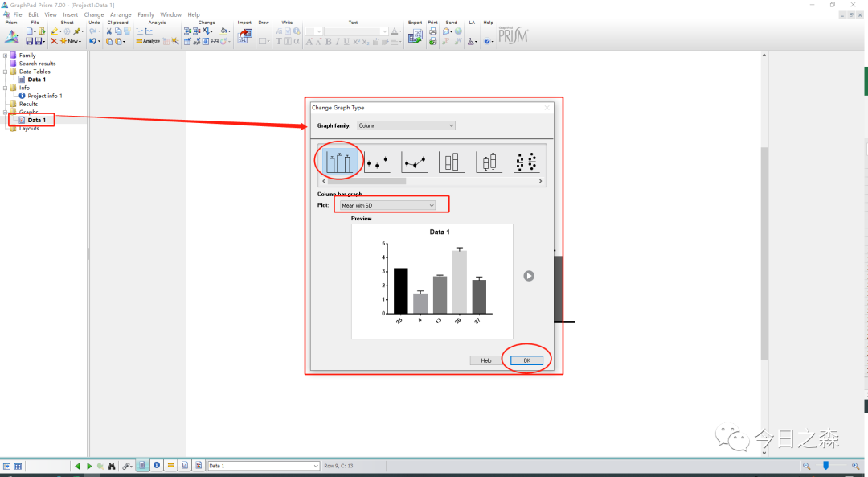Screen dimensions: 868x477
Task: Select Data 1 under Data Tables
Action: pos(36,80)
